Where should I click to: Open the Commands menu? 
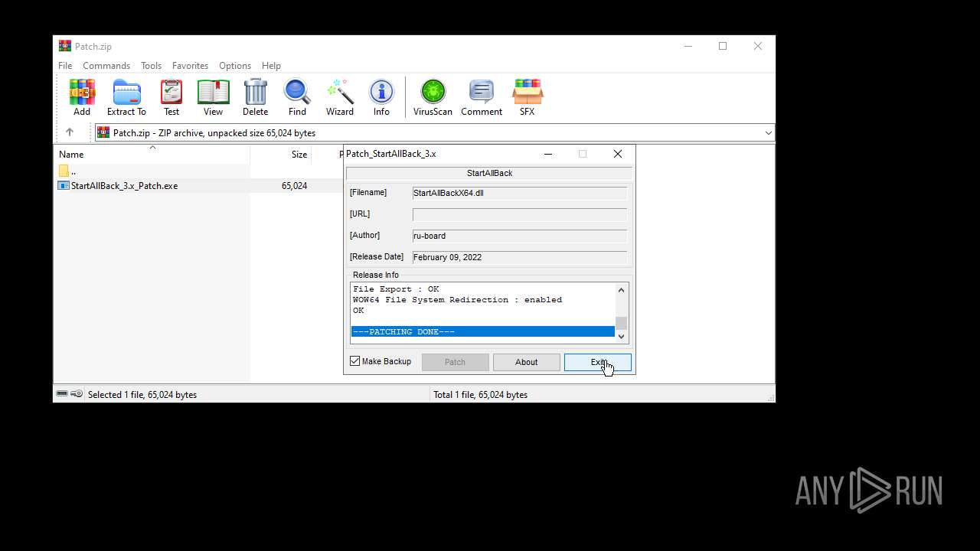click(106, 66)
